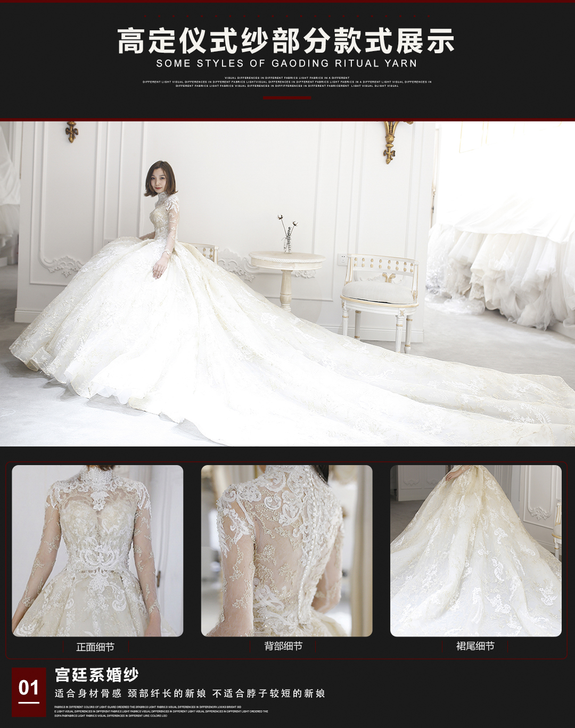Click the 正面细节 front detail thumbnail
This screenshot has width=575, height=728.
point(97,551)
